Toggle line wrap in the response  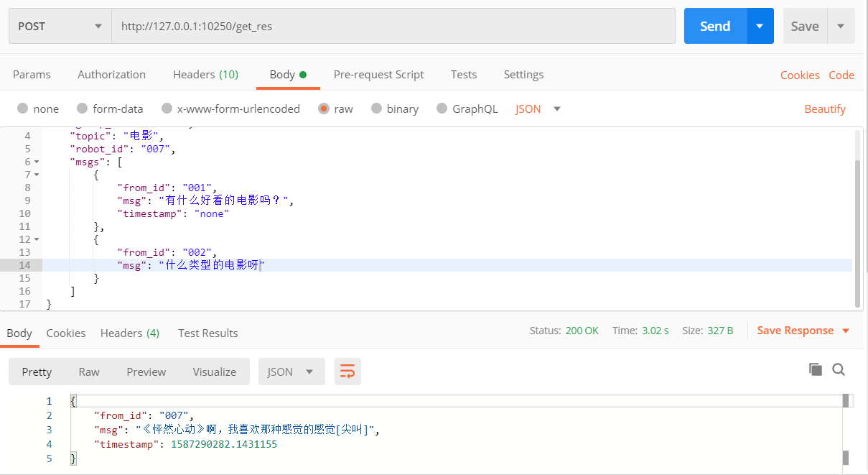(347, 372)
